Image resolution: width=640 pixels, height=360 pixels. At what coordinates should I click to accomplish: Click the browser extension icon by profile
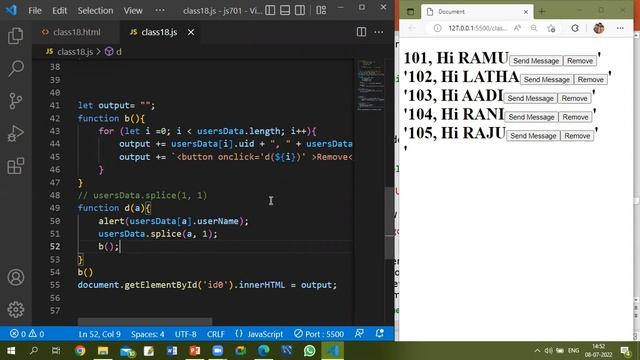pos(575,28)
